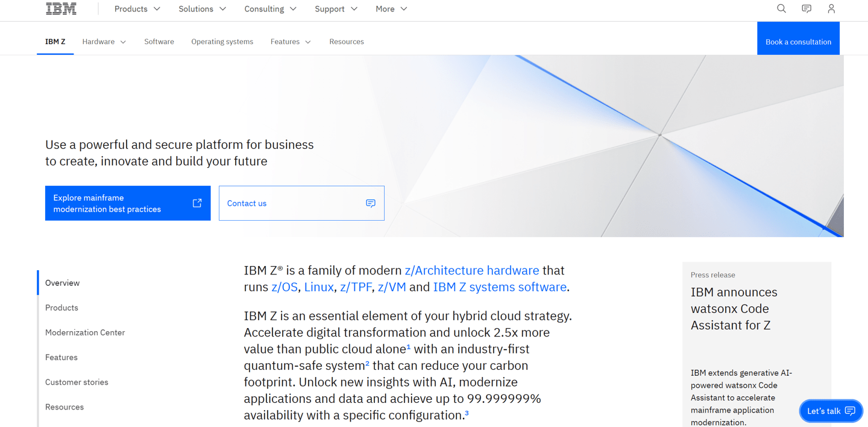This screenshot has width=868, height=427.
Task: Go to the Software subnav tab
Action: tap(159, 42)
